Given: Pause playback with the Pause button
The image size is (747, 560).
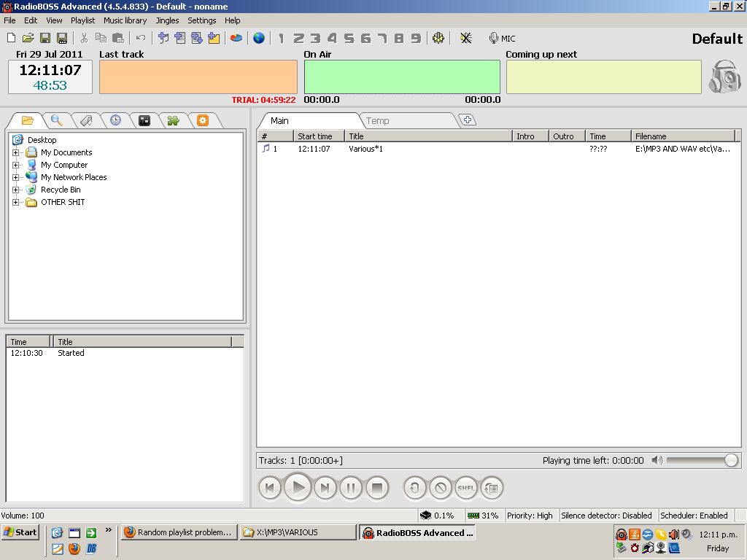Looking at the screenshot, I should tap(351, 488).
